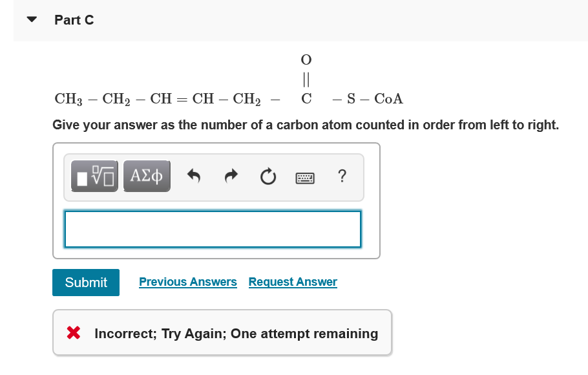Click the redo arrow in the answer toolbar

pyautogui.click(x=231, y=176)
